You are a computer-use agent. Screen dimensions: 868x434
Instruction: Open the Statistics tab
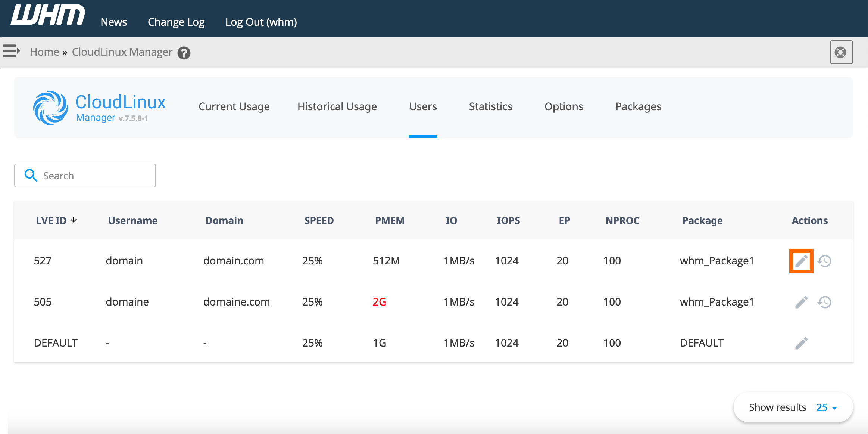pos(490,106)
